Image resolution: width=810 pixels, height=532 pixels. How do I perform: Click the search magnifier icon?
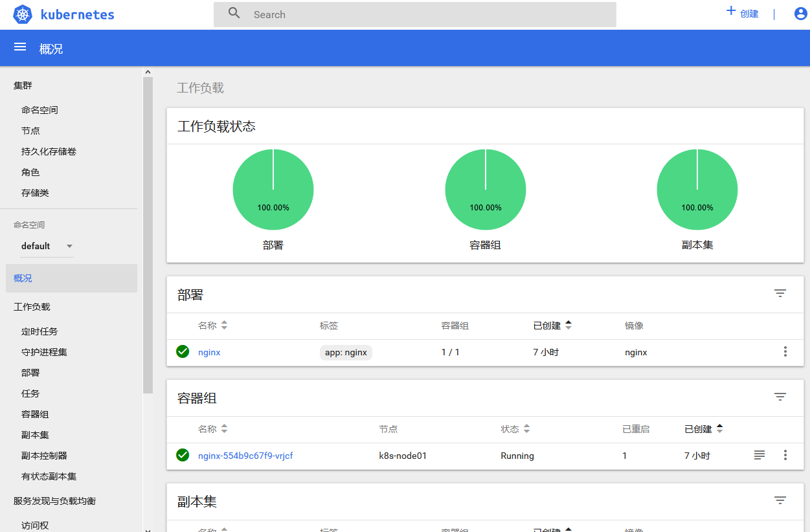[x=234, y=14]
